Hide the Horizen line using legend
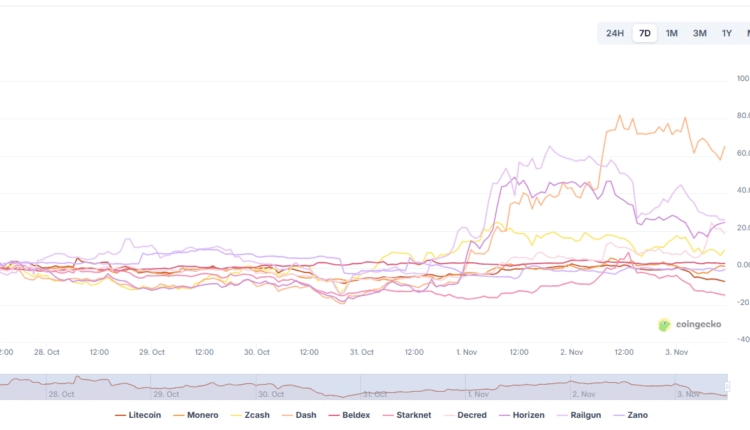 528,415
